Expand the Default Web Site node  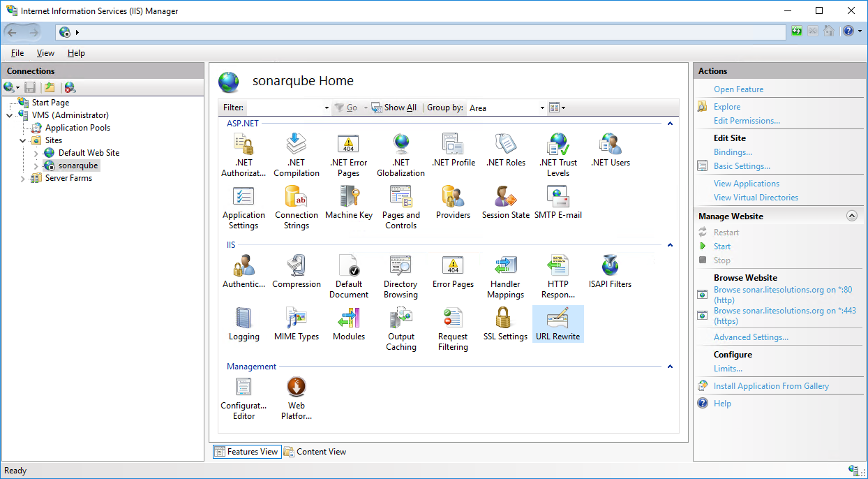(x=36, y=153)
